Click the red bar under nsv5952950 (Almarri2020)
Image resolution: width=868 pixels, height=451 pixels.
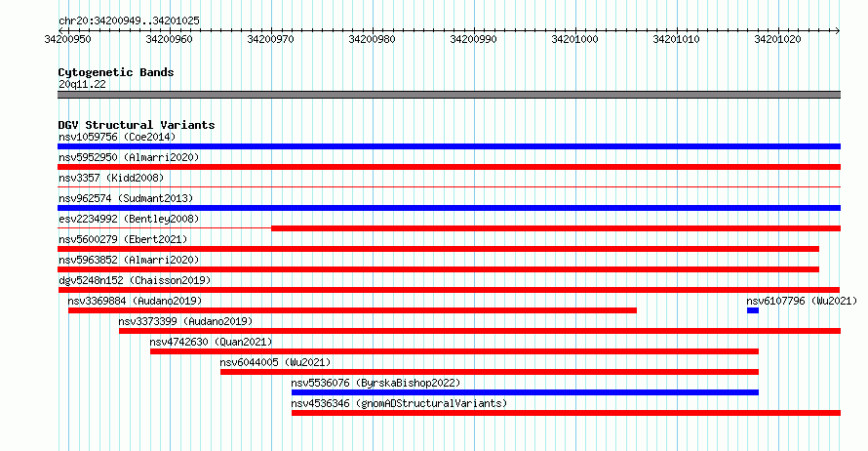click(449, 167)
